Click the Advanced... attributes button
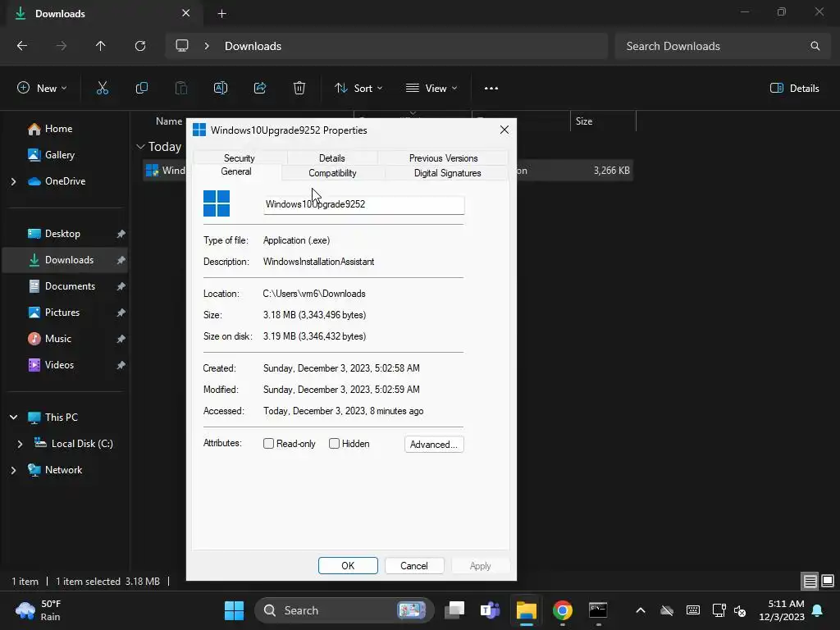The image size is (840, 630). [x=434, y=444]
